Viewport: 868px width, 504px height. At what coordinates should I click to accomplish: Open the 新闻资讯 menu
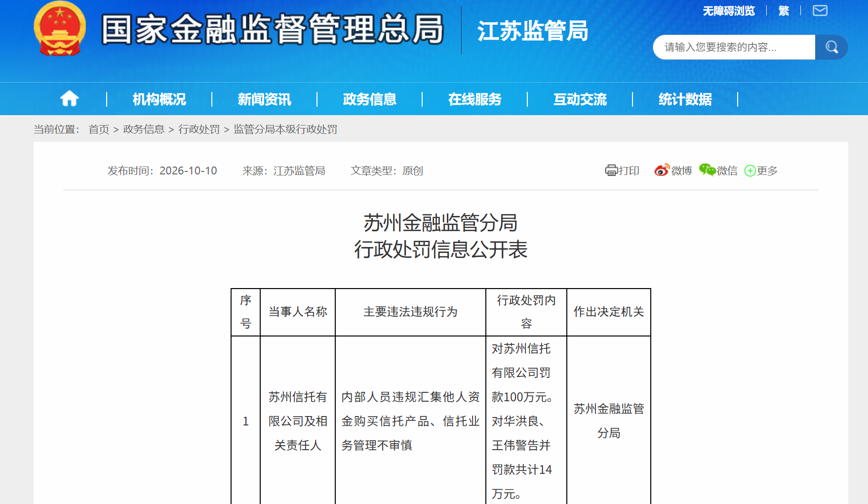(264, 99)
